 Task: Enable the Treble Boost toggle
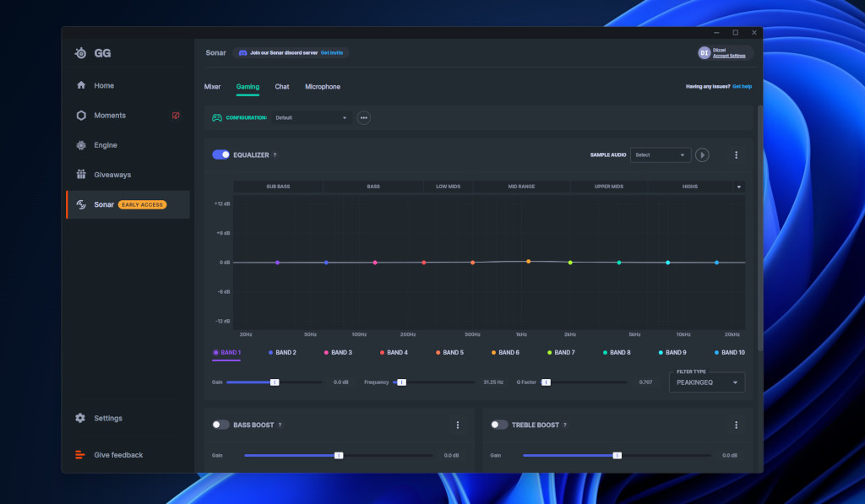499,425
